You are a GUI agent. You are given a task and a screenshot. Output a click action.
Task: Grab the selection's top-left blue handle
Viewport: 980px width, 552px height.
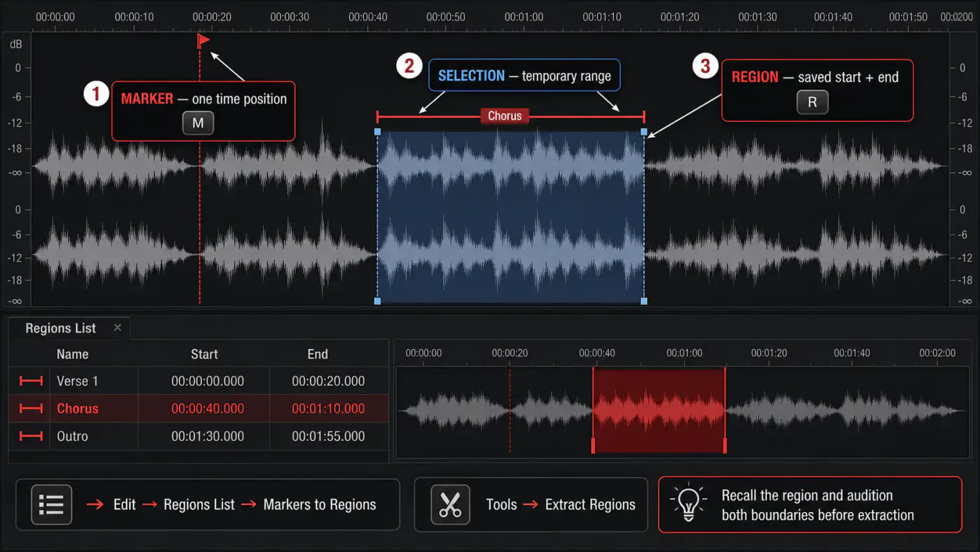(378, 132)
